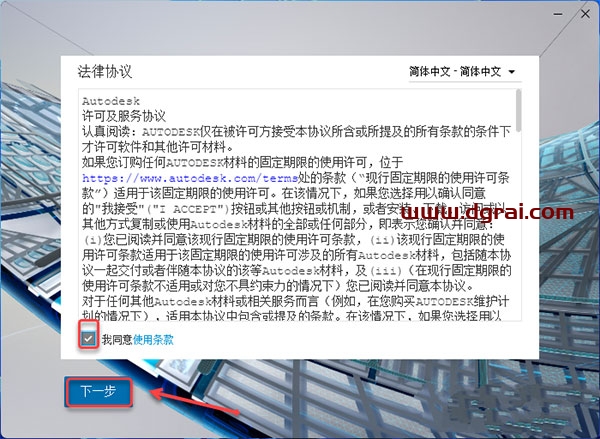Open the 使用条款 terms link

click(153, 340)
